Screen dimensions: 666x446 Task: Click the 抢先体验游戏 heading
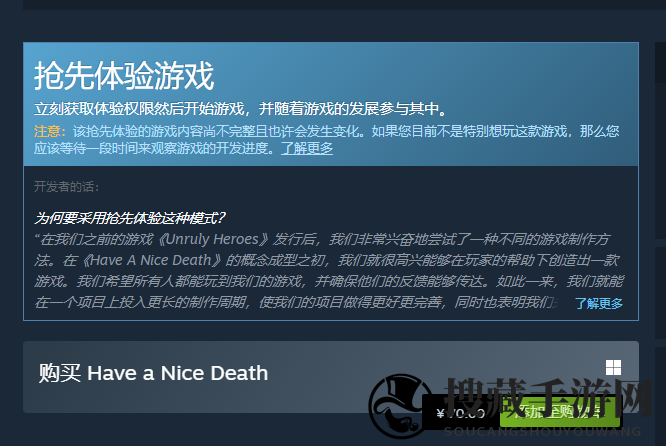(124, 76)
